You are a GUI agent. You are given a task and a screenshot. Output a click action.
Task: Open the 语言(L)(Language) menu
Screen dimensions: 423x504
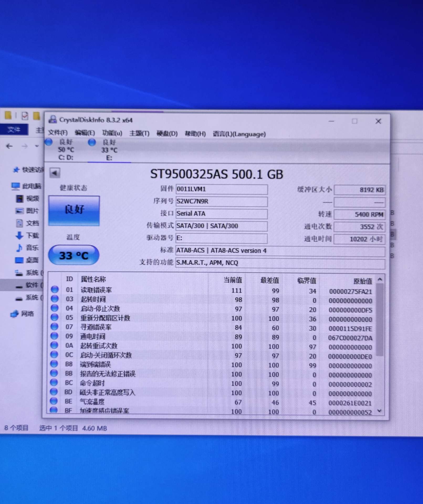[x=239, y=134]
